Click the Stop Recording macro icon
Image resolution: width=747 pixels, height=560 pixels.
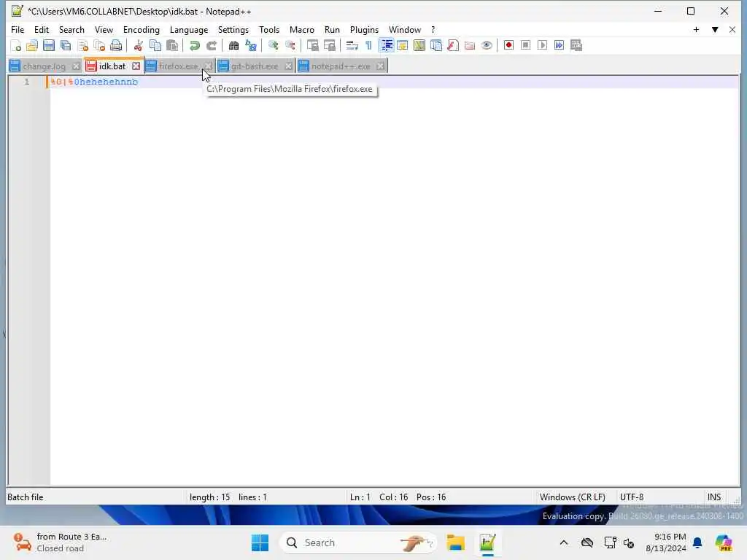pyautogui.click(x=525, y=45)
